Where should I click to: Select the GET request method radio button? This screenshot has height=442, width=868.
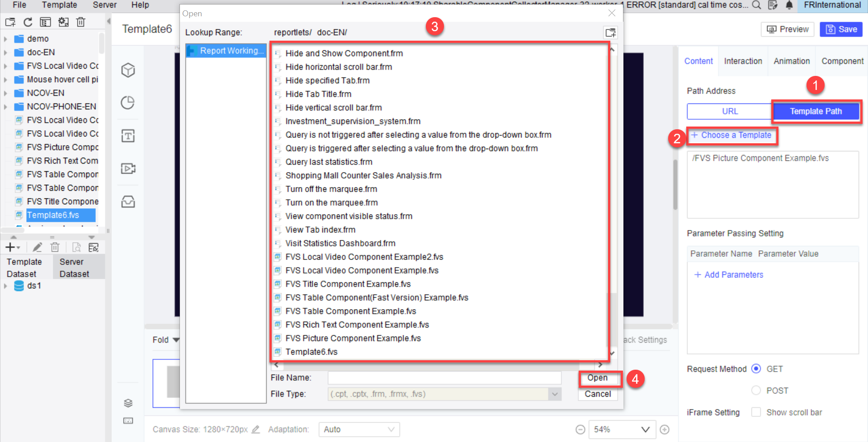pos(756,369)
